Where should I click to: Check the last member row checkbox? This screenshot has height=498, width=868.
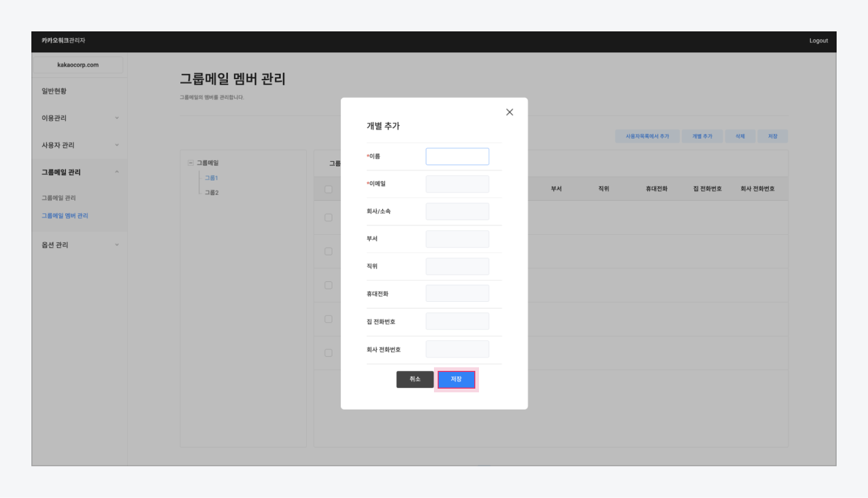tap(328, 353)
